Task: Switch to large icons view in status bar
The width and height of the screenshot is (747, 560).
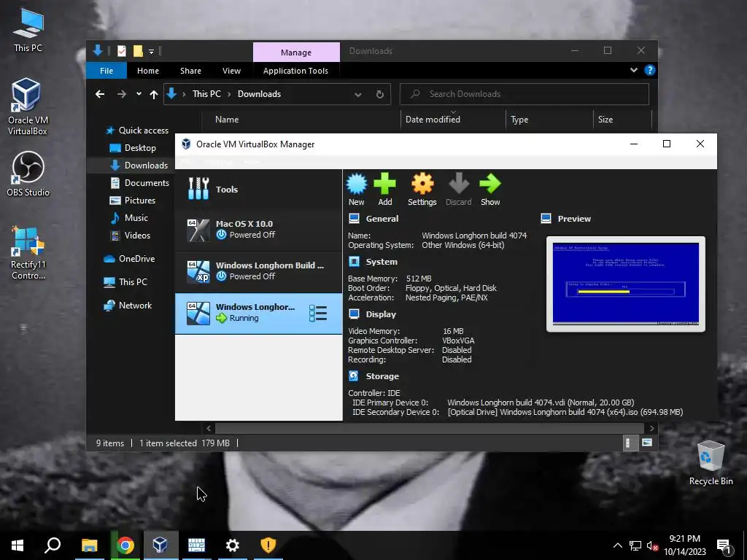Action: 647,443
